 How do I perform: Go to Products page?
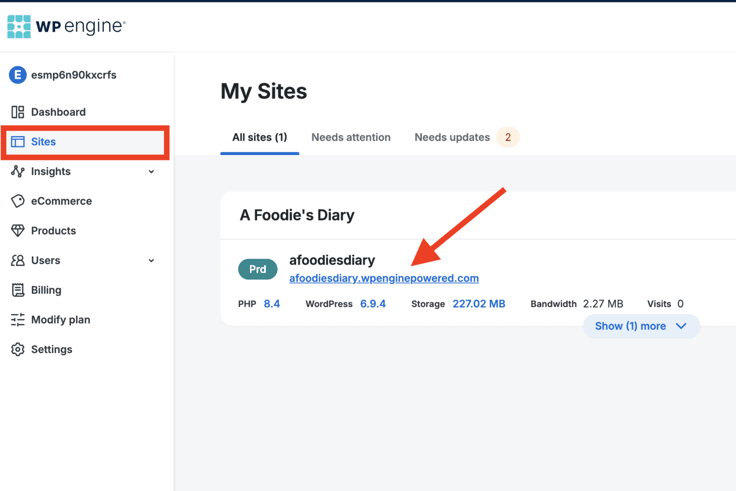click(x=54, y=230)
